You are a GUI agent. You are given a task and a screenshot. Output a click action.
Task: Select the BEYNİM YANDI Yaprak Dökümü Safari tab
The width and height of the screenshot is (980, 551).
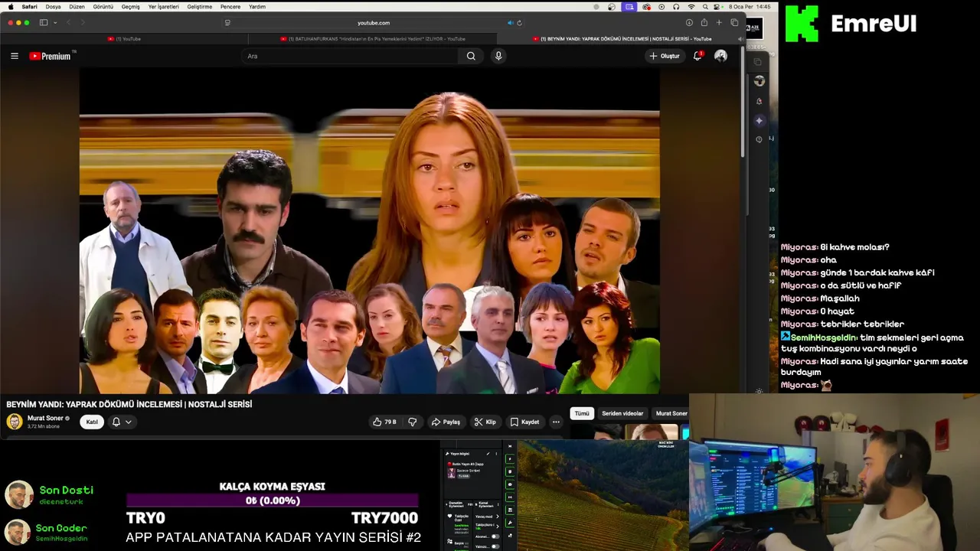(622, 38)
